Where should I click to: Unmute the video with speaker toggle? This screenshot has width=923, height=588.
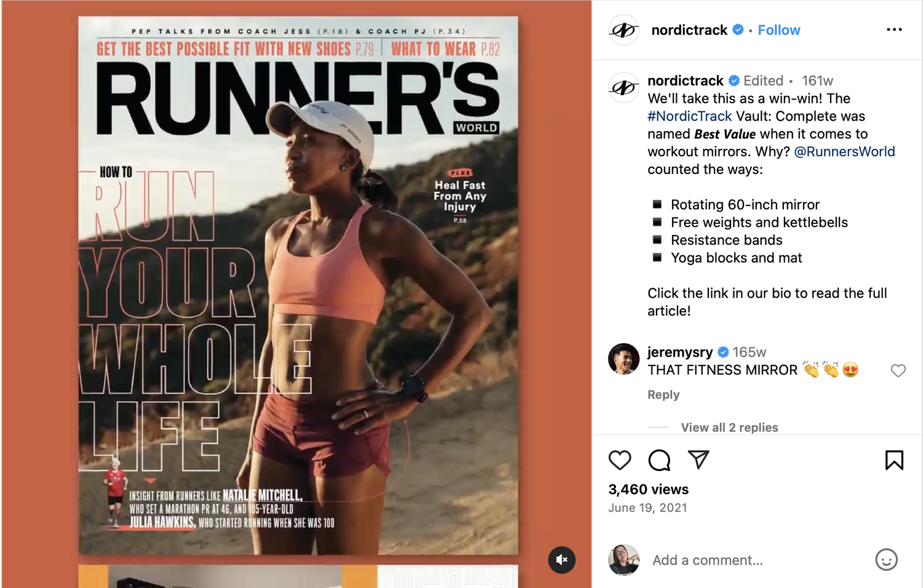coord(562,560)
